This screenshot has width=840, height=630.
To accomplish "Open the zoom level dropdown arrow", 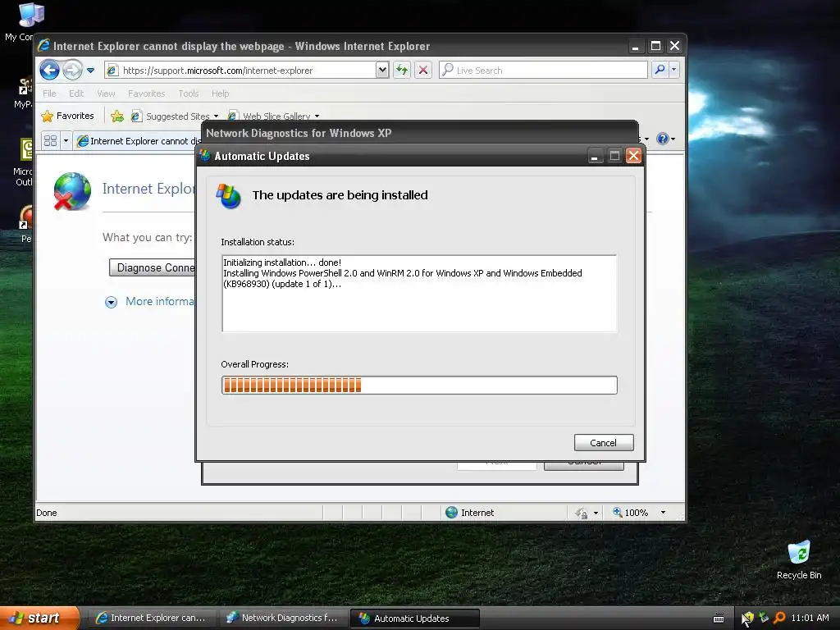I will pos(663,512).
